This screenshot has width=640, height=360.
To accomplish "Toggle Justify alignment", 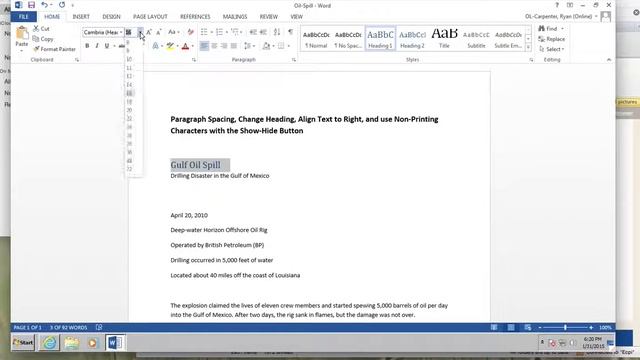I will point(234,46).
